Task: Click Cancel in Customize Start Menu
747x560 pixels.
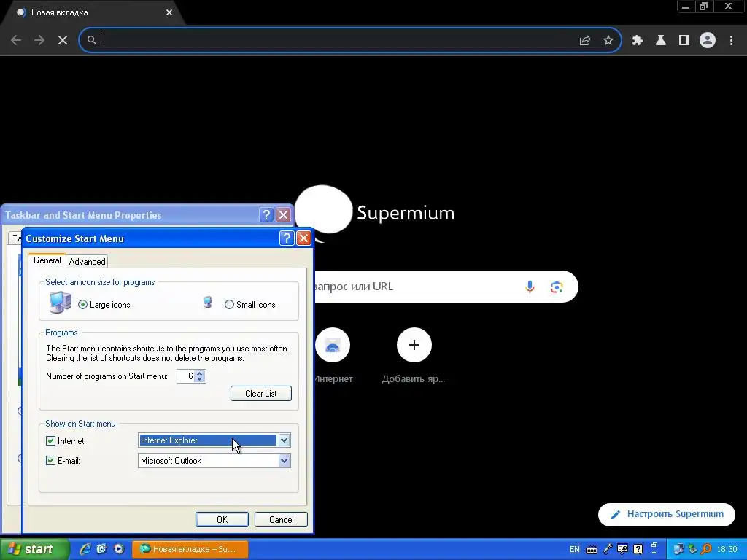Action: point(281,519)
